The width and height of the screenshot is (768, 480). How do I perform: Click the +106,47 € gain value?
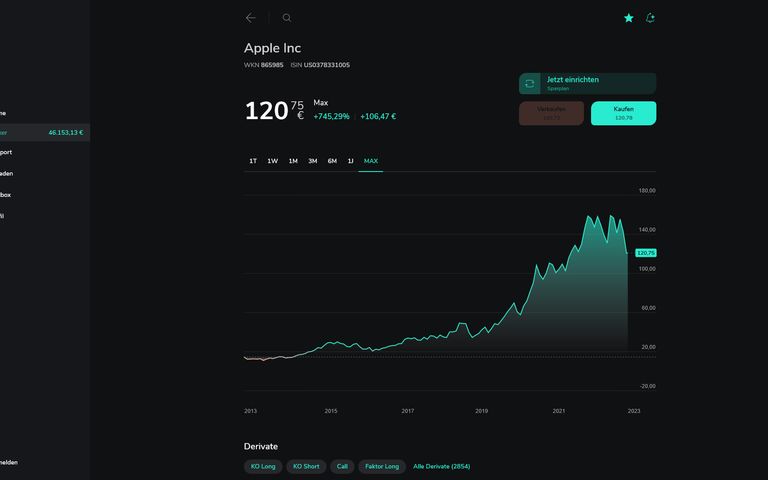[x=378, y=117]
